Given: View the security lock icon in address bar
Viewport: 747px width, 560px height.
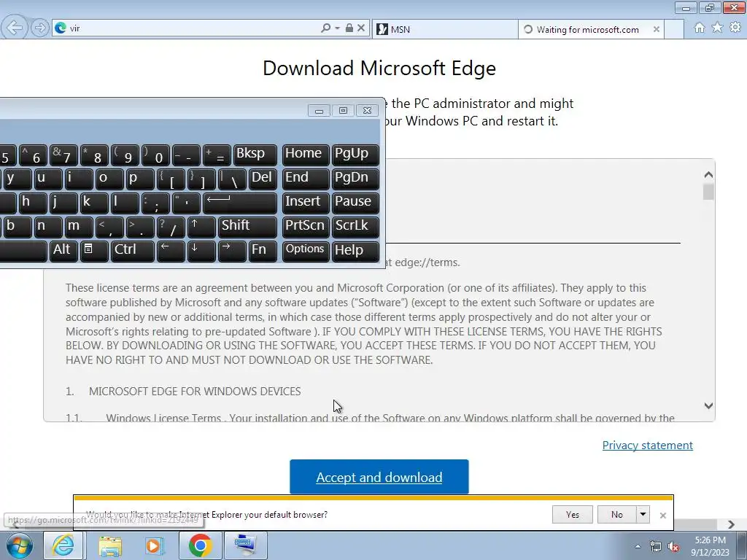Looking at the screenshot, I should 349,28.
